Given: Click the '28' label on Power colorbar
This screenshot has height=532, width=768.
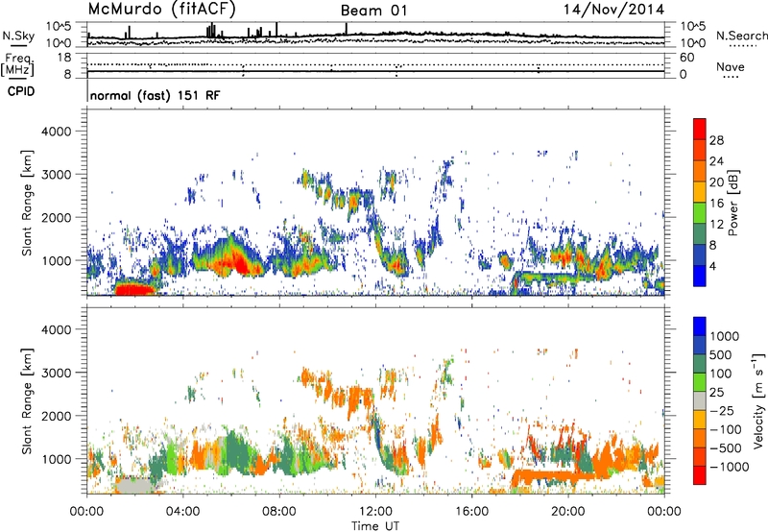Looking at the screenshot, I should click(x=716, y=140).
